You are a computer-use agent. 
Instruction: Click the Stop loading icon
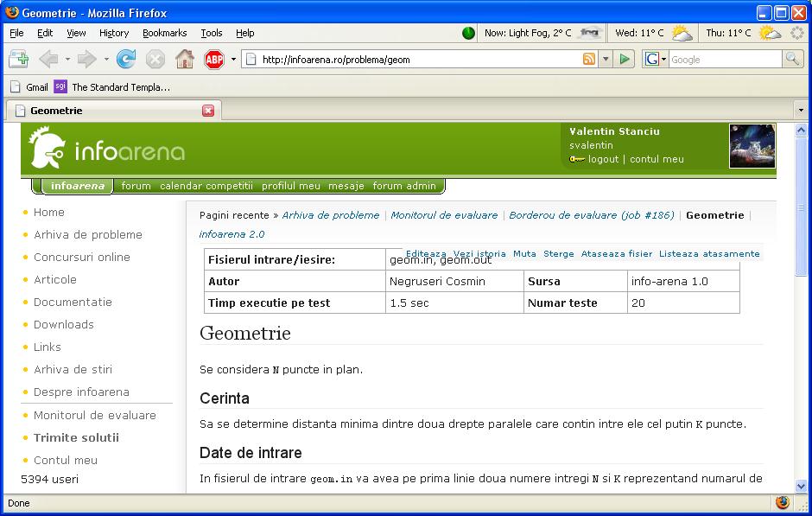[x=155, y=59]
